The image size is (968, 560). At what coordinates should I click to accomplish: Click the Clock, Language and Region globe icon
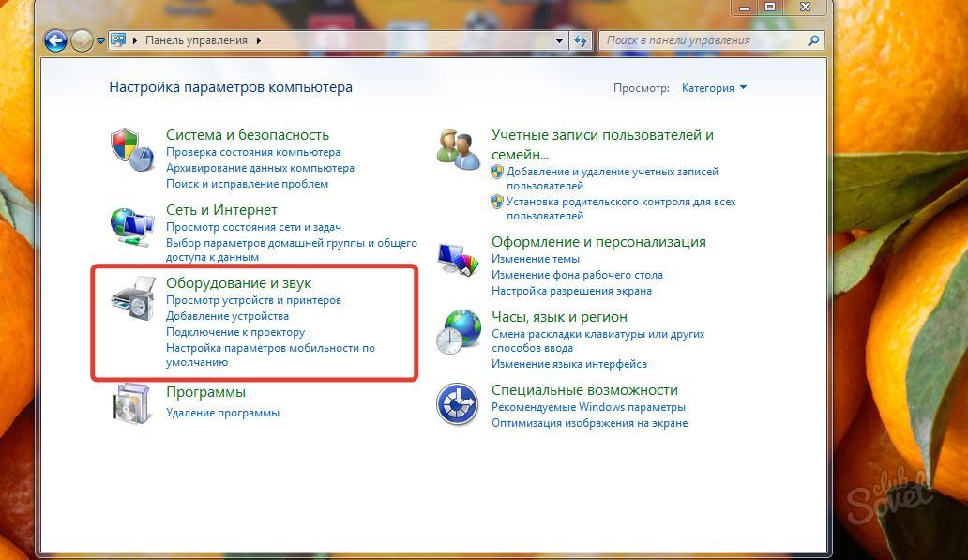click(459, 332)
